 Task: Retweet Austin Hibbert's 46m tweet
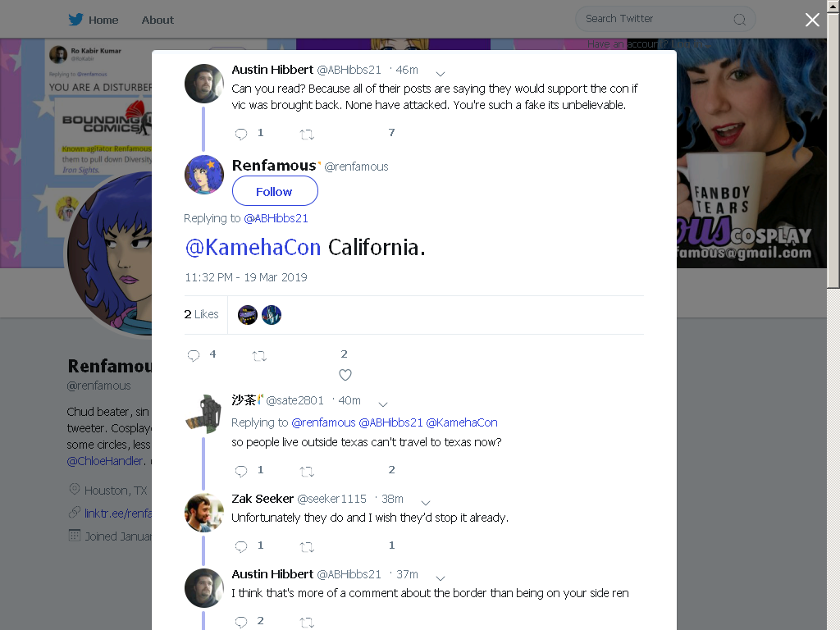point(307,134)
